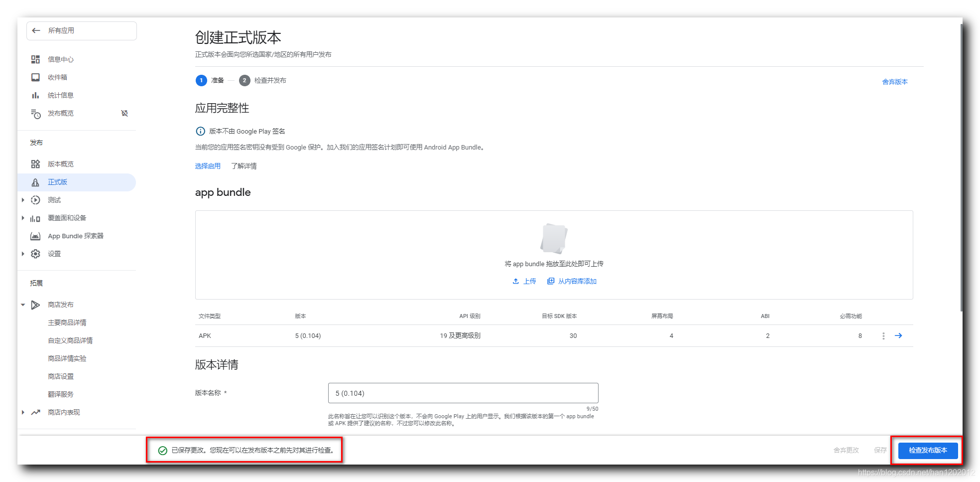Open the 统计信息 bar chart icon
Screen dimensions: 980x482
[x=35, y=95]
